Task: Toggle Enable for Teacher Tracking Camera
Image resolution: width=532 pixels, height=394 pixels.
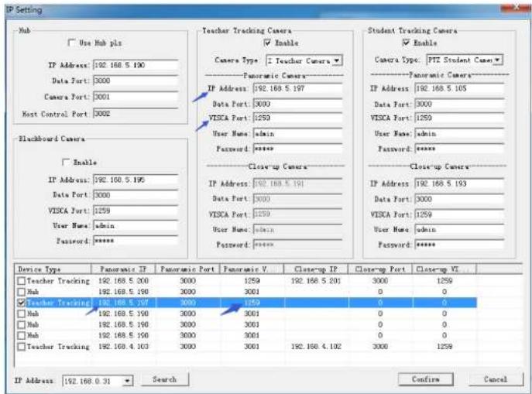Action: point(267,43)
